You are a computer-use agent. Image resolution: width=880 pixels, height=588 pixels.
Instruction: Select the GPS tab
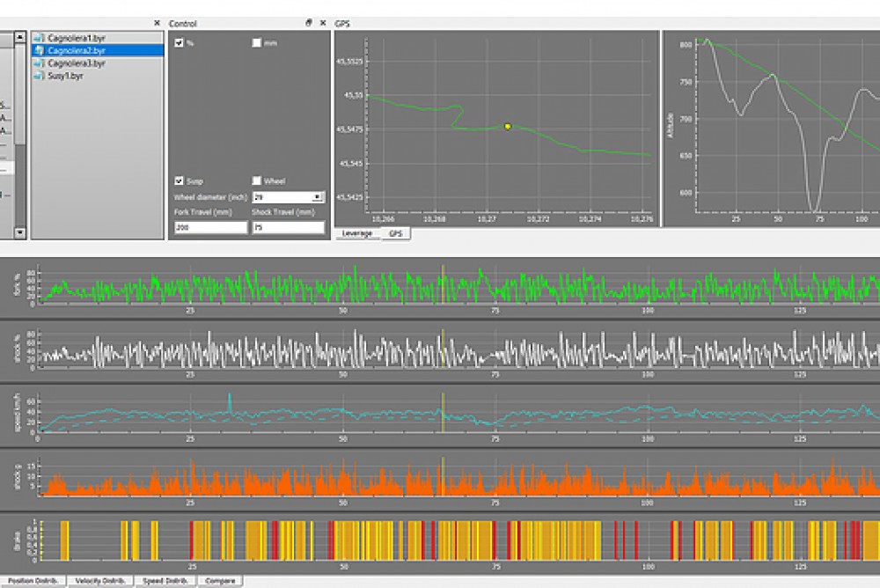(394, 234)
